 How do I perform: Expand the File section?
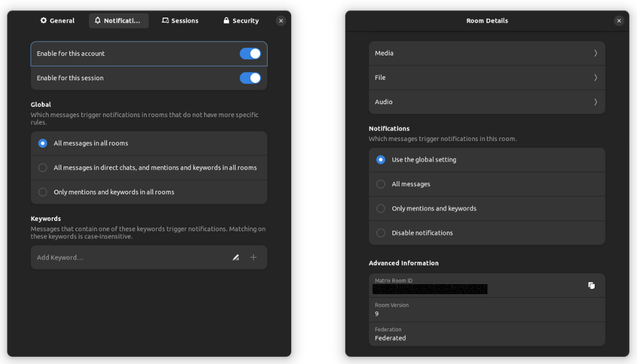point(487,77)
